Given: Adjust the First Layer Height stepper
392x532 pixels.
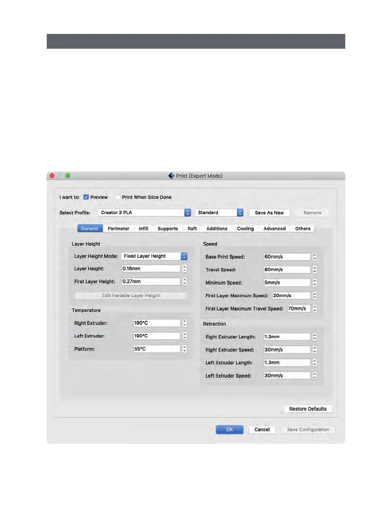Looking at the screenshot, I should coord(185,281).
